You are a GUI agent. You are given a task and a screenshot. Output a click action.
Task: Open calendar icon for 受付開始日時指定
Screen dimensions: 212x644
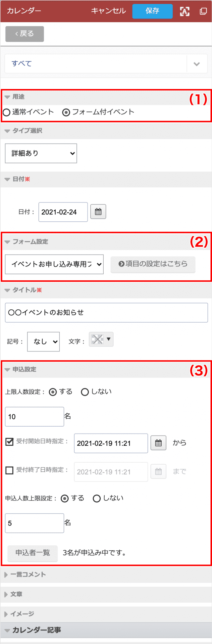(158, 443)
